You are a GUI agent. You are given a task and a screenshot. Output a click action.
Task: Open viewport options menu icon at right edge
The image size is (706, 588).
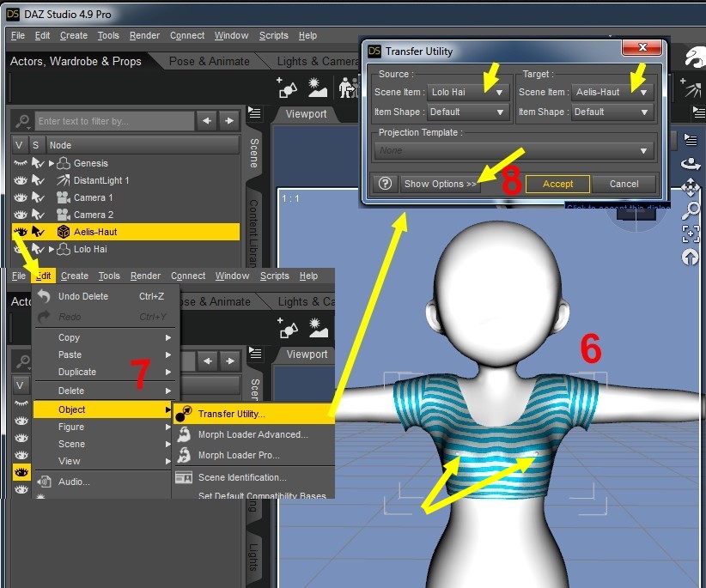coord(691,140)
